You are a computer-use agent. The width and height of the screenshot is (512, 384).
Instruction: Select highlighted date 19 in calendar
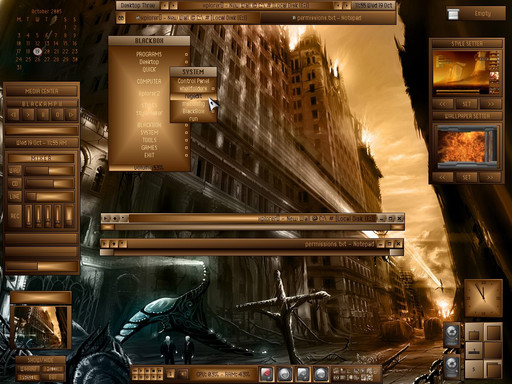point(38,51)
